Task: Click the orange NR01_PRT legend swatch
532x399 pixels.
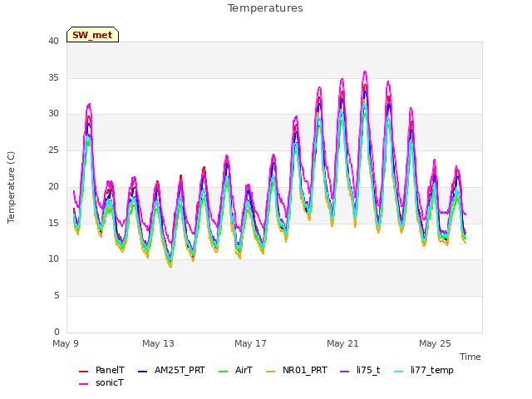Action: (x=271, y=372)
